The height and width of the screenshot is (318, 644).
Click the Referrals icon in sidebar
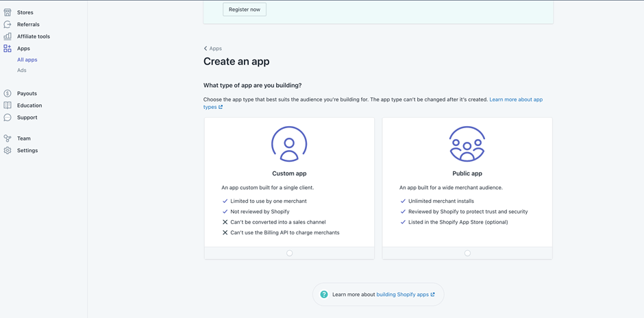point(8,25)
